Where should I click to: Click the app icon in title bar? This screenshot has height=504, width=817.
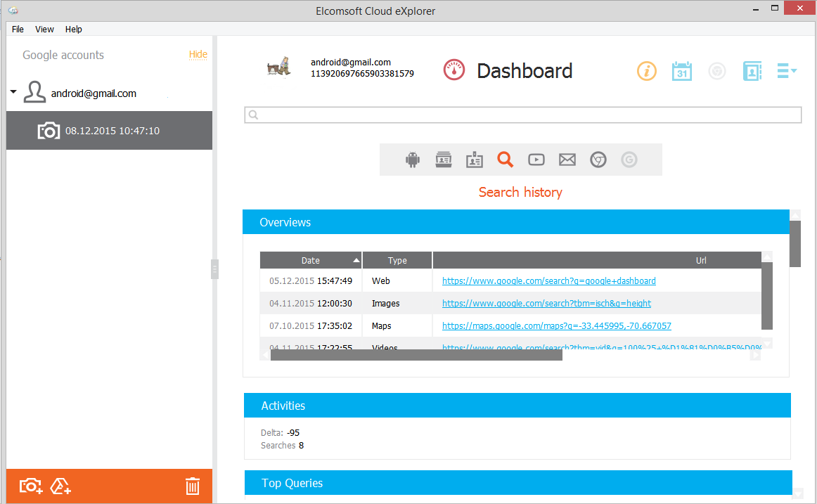(x=13, y=11)
